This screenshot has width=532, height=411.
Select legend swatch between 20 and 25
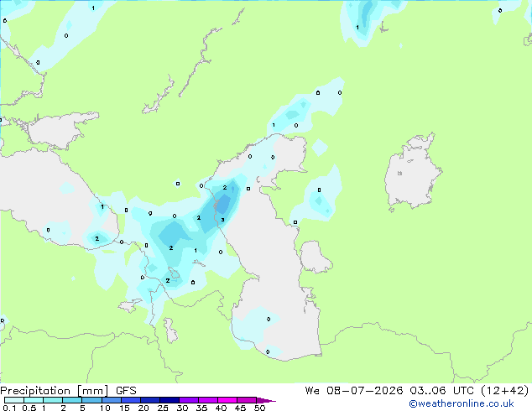click(149, 400)
